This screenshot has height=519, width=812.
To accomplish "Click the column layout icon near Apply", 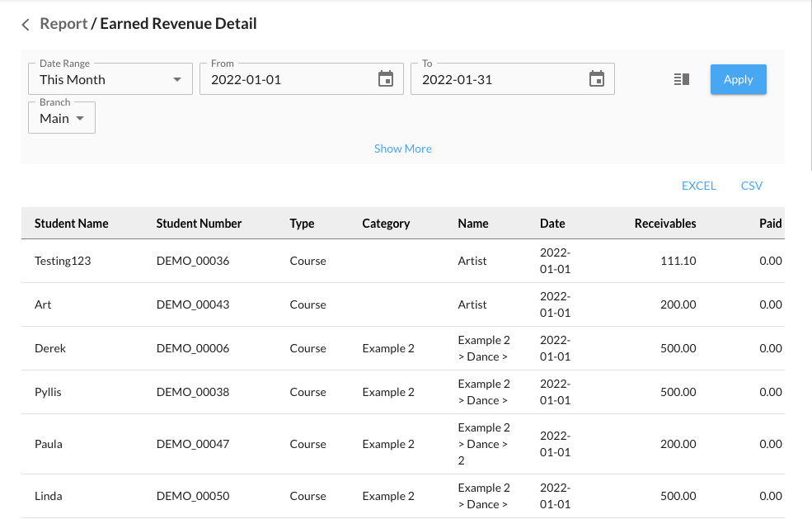I will click(681, 79).
